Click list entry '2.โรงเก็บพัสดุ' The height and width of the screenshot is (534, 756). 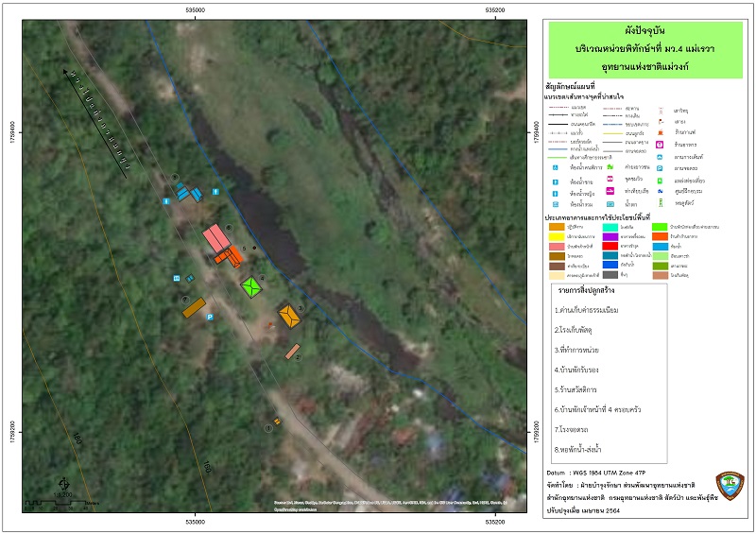[574, 330]
